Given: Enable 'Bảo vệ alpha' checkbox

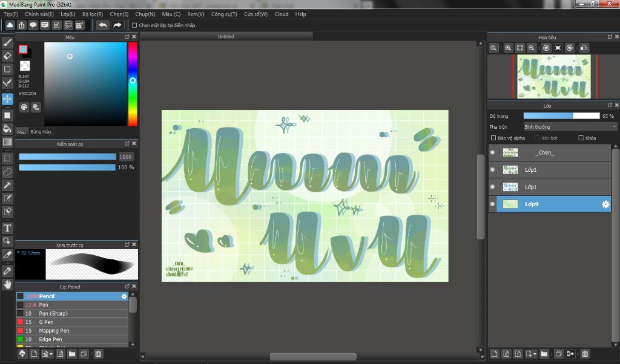Looking at the screenshot, I should click(493, 138).
